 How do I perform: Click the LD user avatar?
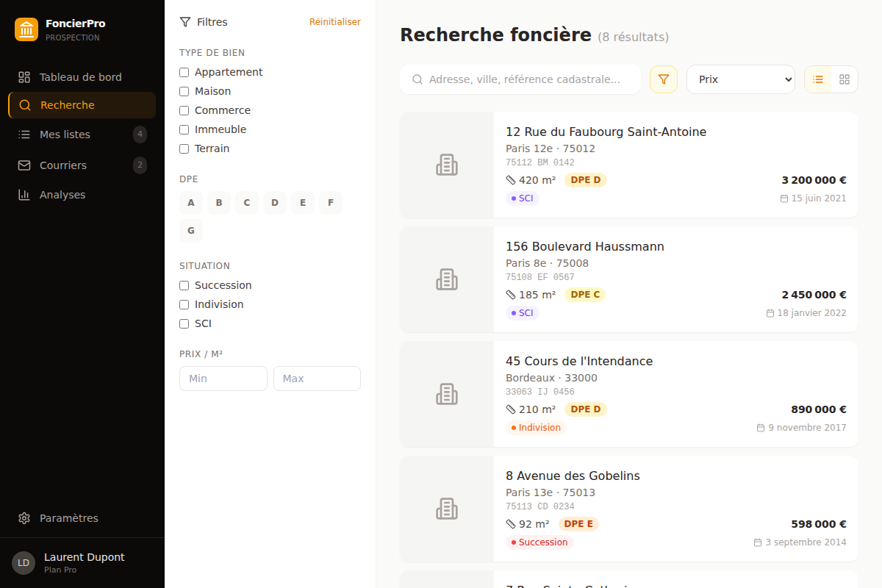point(24,563)
